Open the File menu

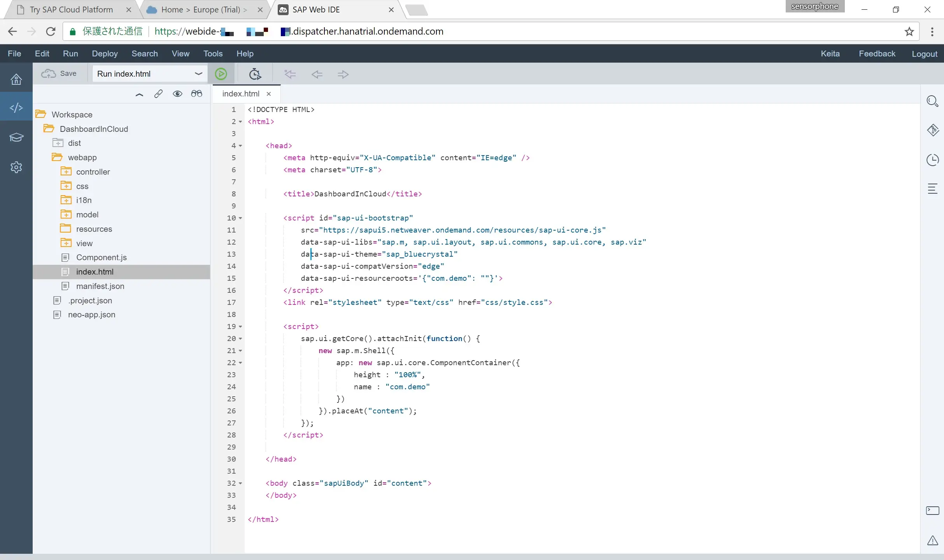click(x=14, y=54)
